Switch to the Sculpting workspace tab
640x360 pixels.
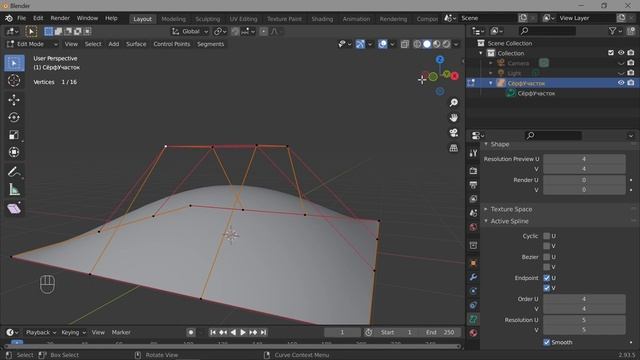[x=207, y=19]
